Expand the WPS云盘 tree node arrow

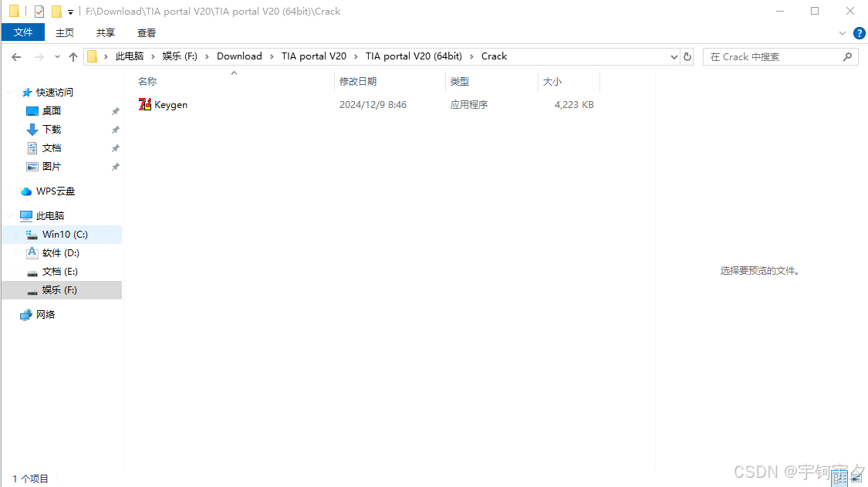10,191
